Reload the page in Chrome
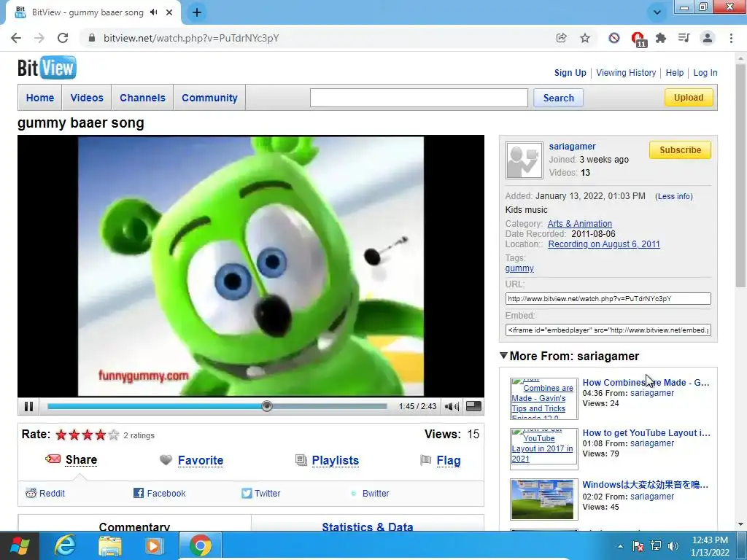 pyautogui.click(x=63, y=38)
